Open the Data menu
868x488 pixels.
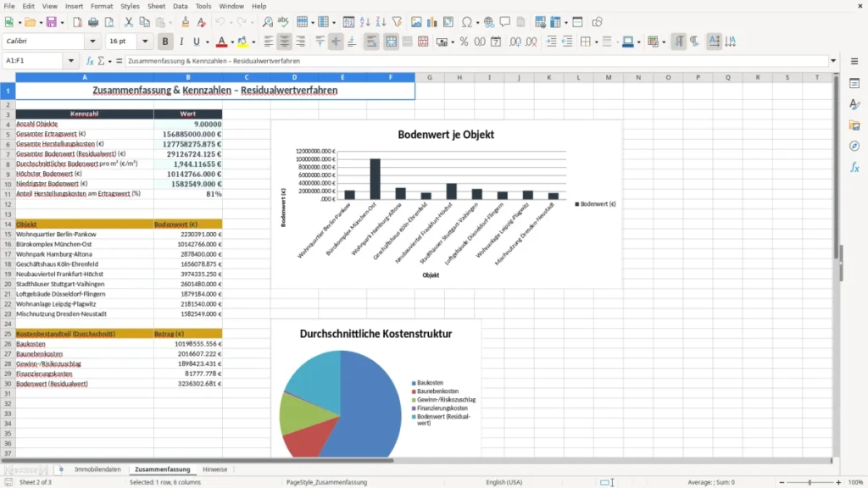tap(180, 6)
